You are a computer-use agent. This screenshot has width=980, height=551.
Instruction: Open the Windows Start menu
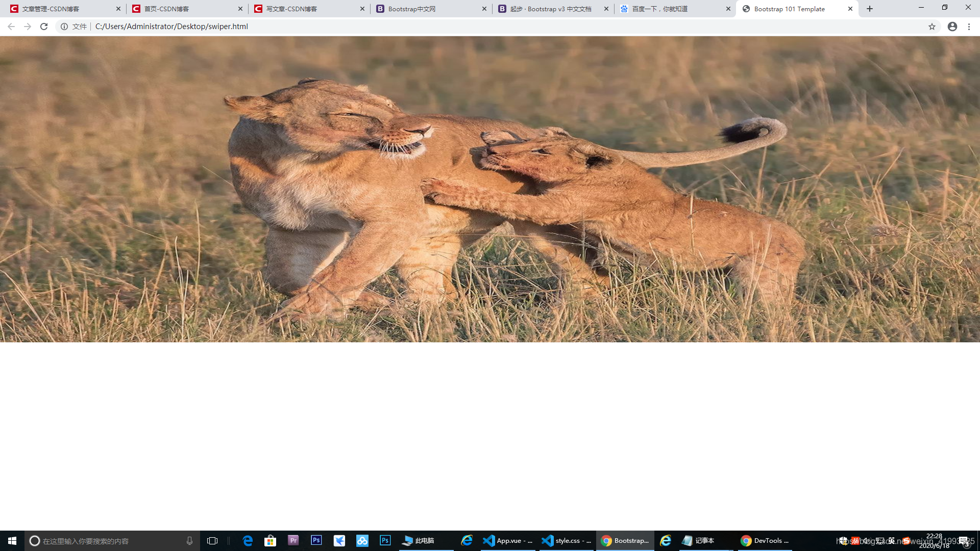(x=12, y=541)
